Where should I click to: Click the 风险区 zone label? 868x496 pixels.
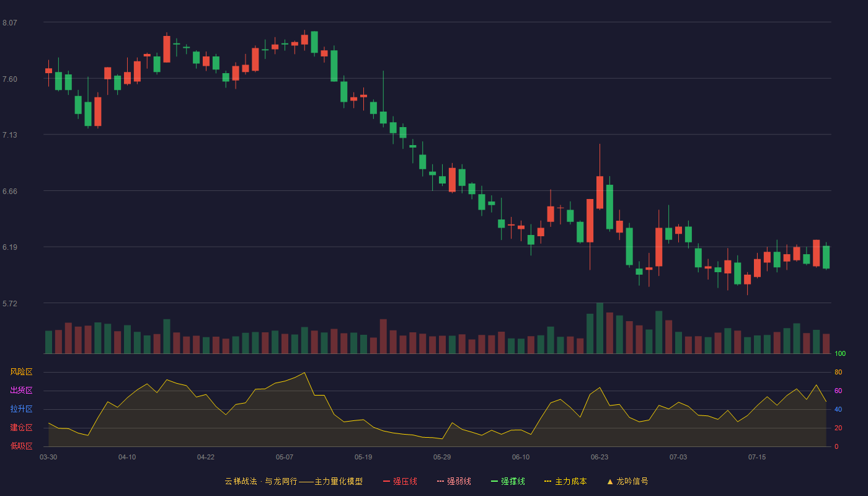click(x=21, y=372)
